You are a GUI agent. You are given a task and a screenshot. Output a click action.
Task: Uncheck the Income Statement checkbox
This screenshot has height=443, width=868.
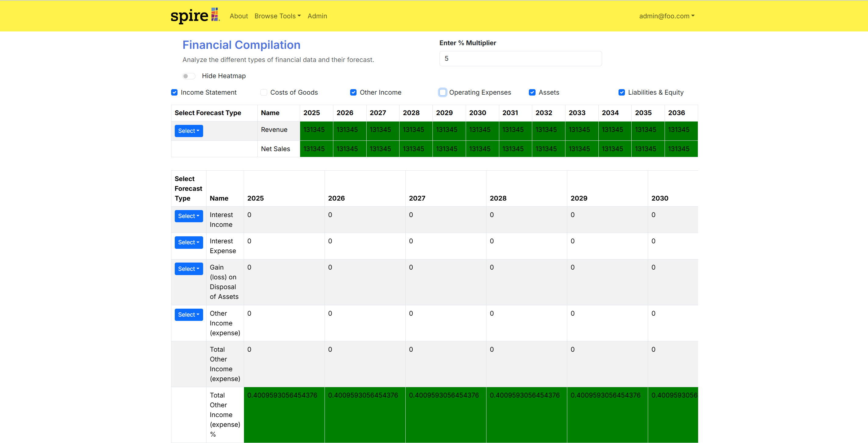pyautogui.click(x=174, y=93)
